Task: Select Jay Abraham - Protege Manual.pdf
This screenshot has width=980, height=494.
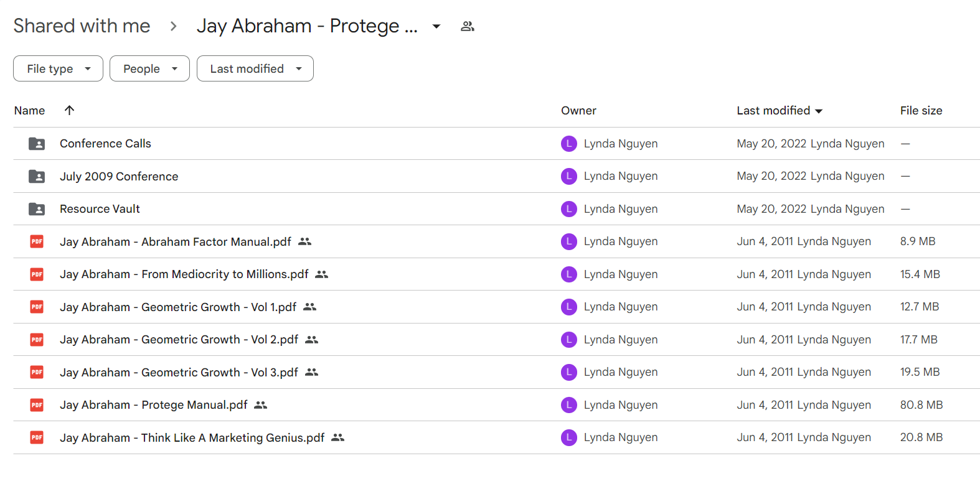Action: 154,405
